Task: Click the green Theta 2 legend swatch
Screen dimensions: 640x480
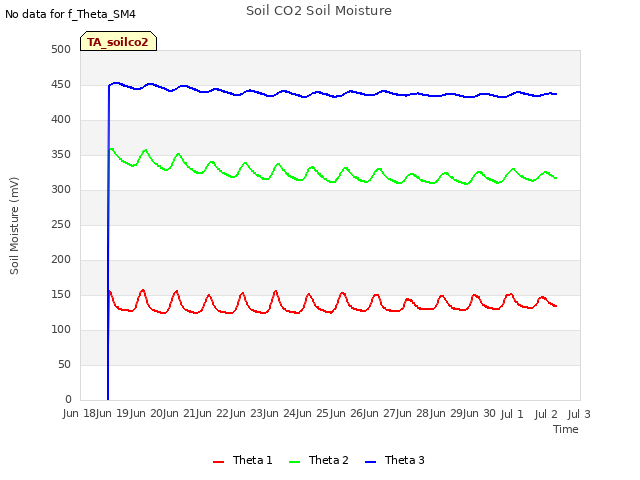Action: coord(294,462)
